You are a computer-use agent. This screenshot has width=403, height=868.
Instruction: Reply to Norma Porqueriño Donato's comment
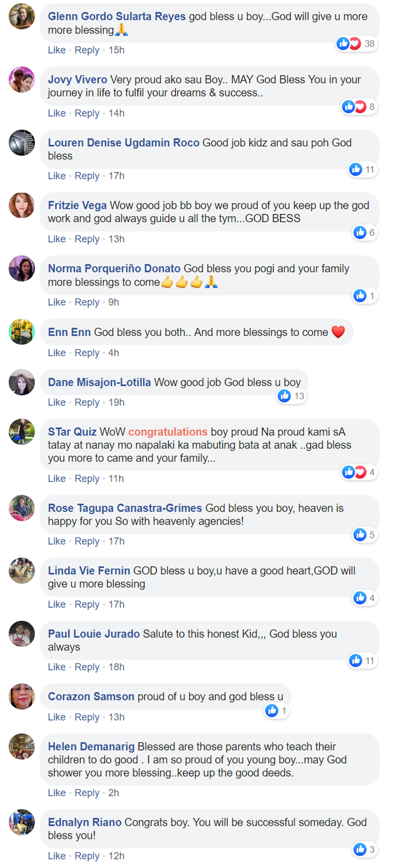pyautogui.click(x=87, y=302)
